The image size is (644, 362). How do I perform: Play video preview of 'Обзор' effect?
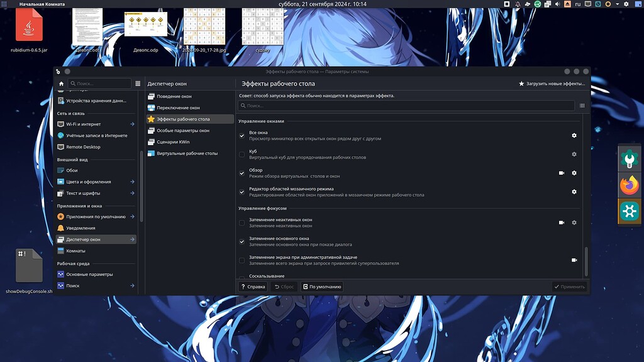[562, 172]
